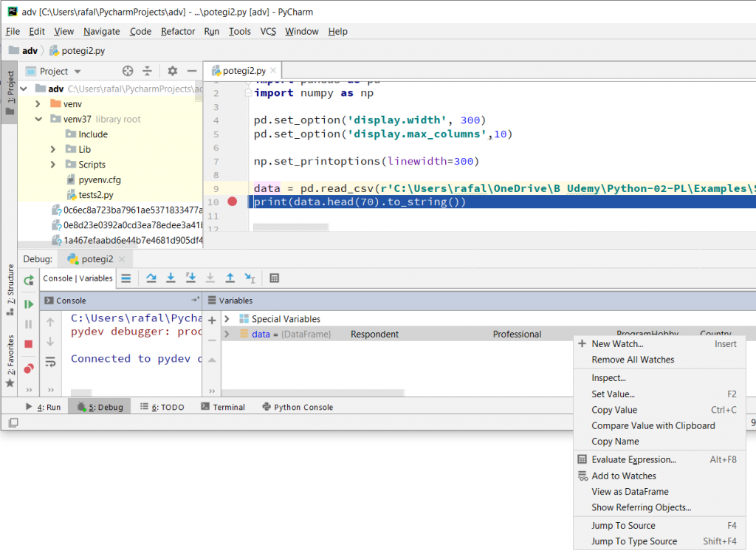The height and width of the screenshot is (559, 756).
Task: Open Evaluate Expression calculator icon
Action: click(x=275, y=278)
